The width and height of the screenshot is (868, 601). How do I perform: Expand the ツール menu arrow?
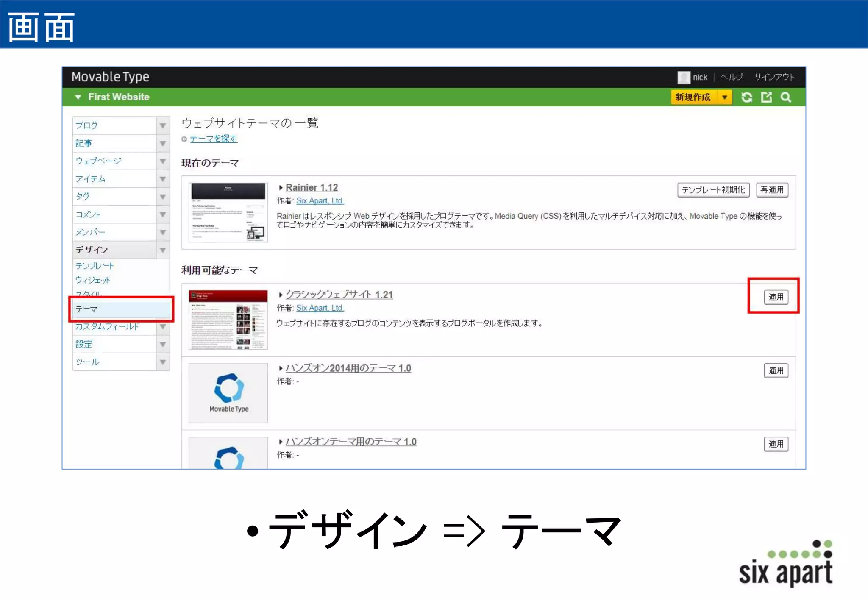click(x=163, y=362)
